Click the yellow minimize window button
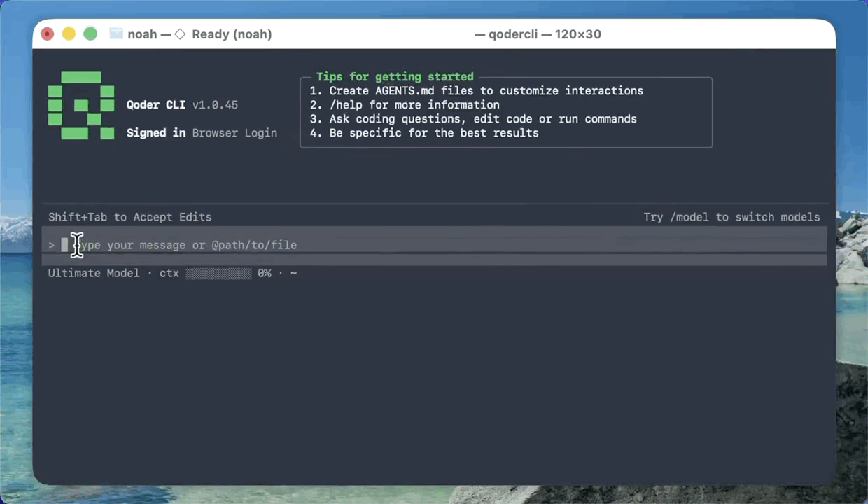The height and width of the screenshot is (504, 868). coord(69,34)
